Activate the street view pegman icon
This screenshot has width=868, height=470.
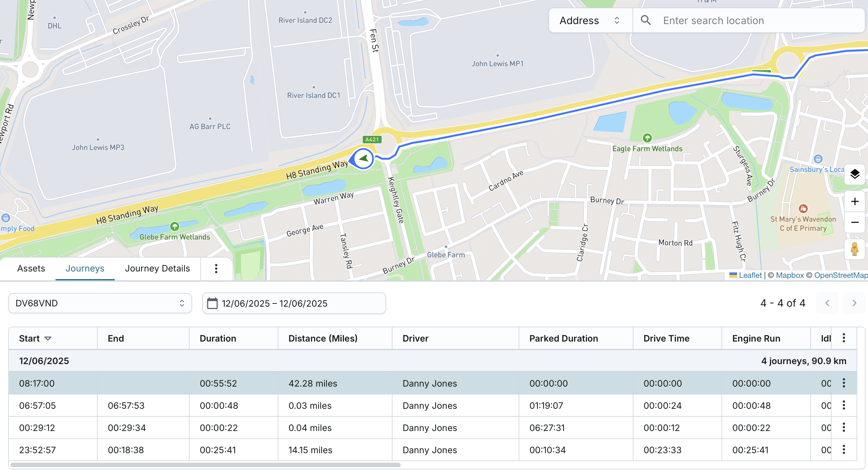854,250
